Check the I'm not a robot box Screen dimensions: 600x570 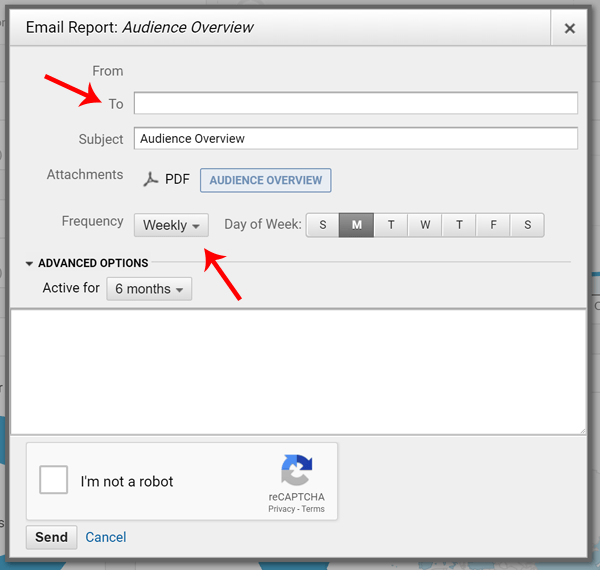[54, 480]
